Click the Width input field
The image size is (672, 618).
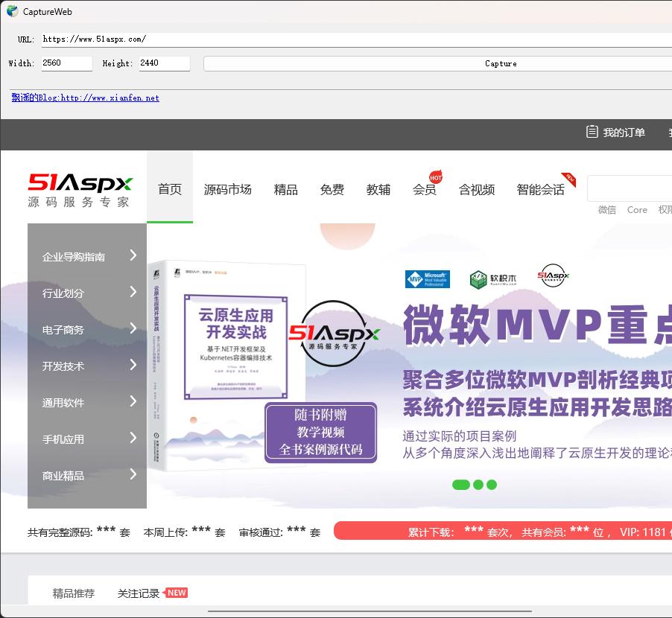67,63
